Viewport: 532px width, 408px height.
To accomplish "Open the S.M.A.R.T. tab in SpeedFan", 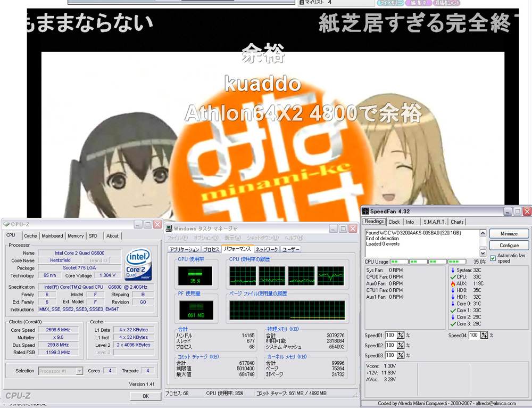I will (434, 222).
